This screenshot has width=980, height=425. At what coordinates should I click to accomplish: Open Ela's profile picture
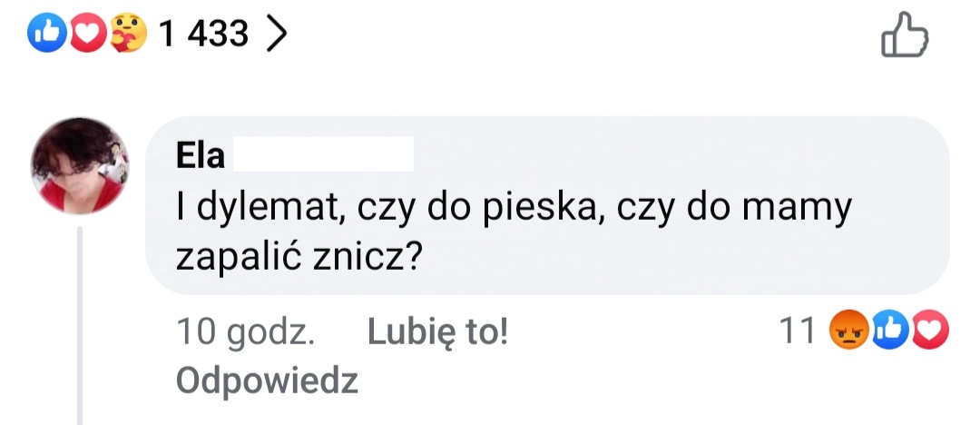pos(80,164)
